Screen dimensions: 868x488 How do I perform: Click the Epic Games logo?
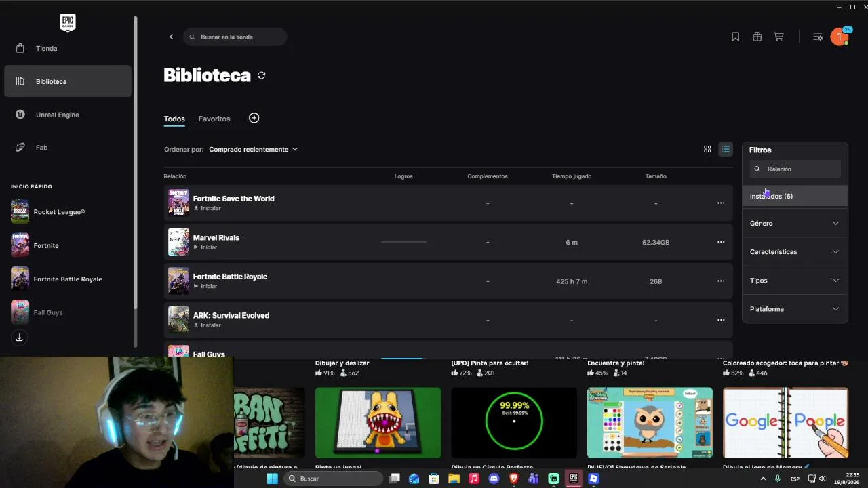tap(68, 22)
